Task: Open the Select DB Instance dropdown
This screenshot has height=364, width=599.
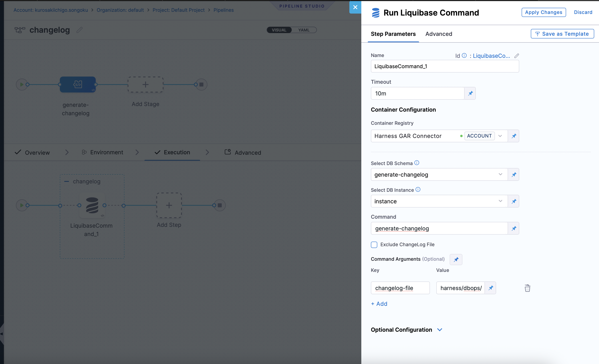Action: click(500, 201)
